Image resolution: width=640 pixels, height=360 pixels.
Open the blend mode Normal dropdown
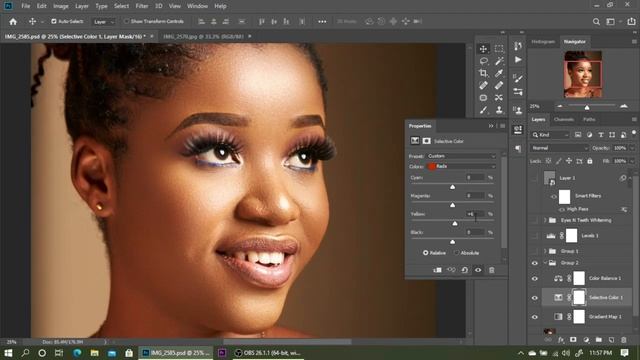(x=559, y=148)
